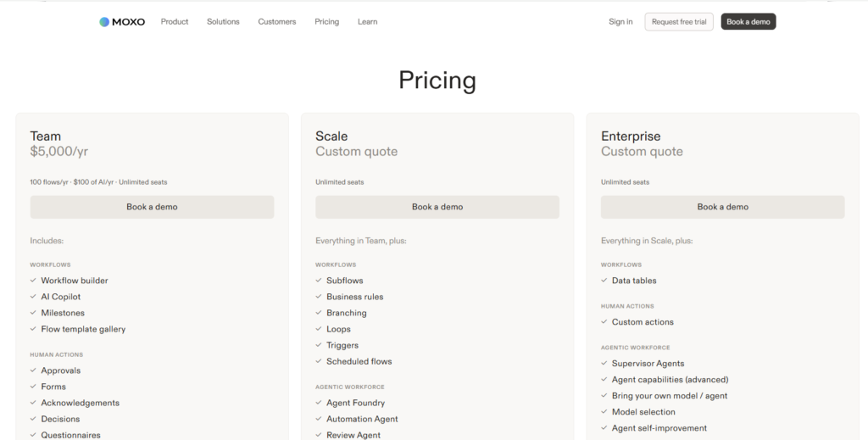The image size is (868, 440).
Task: Click the checkmark beside Subflows
Action: tap(319, 280)
